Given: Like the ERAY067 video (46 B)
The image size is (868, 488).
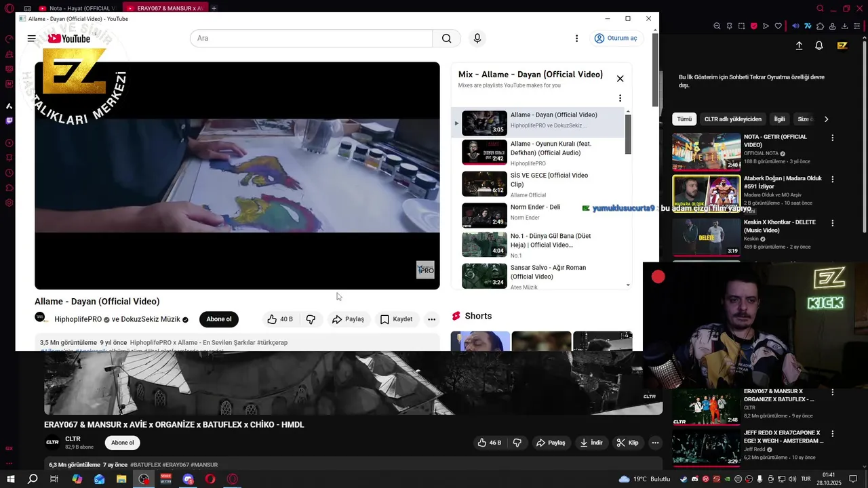Looking at the screenshot, I should (x=490, y=443).
